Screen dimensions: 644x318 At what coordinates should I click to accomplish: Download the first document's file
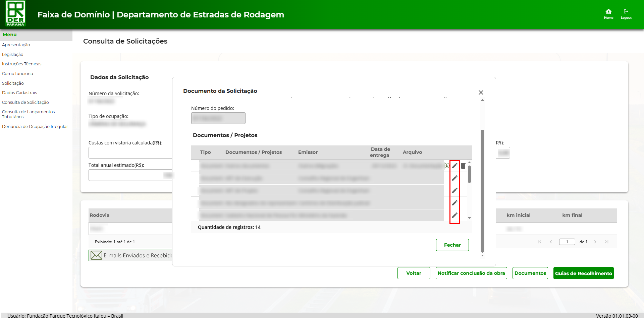click(x=447, y=166)
